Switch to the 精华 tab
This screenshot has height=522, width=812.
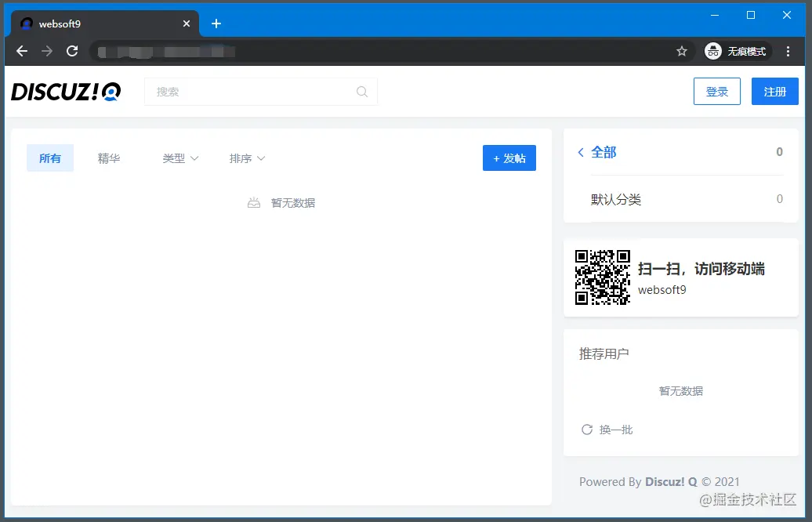[x=109, y=158]
